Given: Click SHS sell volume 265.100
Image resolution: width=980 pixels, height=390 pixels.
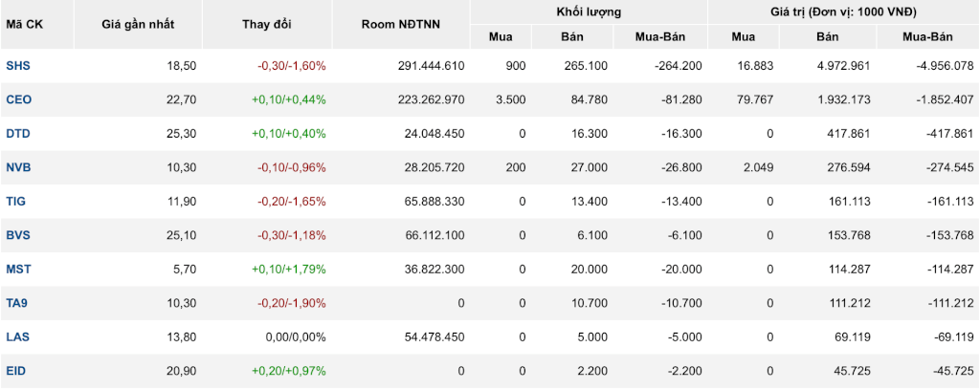Looking at the screenshot, I should tap(588, 66).
